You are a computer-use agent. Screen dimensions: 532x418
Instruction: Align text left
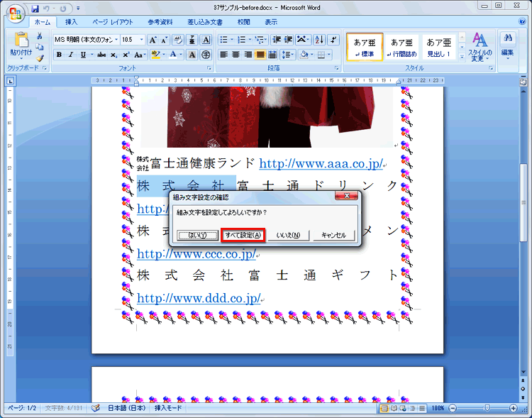[223, 55]
